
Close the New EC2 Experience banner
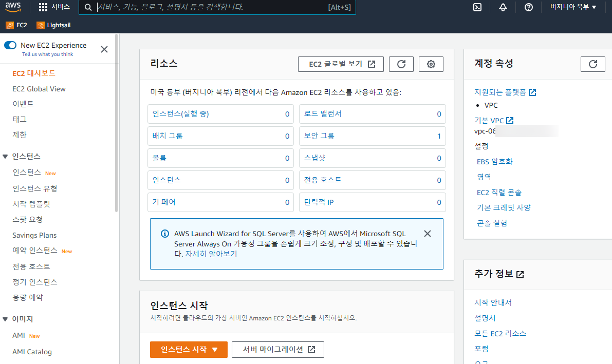point(104,49)
